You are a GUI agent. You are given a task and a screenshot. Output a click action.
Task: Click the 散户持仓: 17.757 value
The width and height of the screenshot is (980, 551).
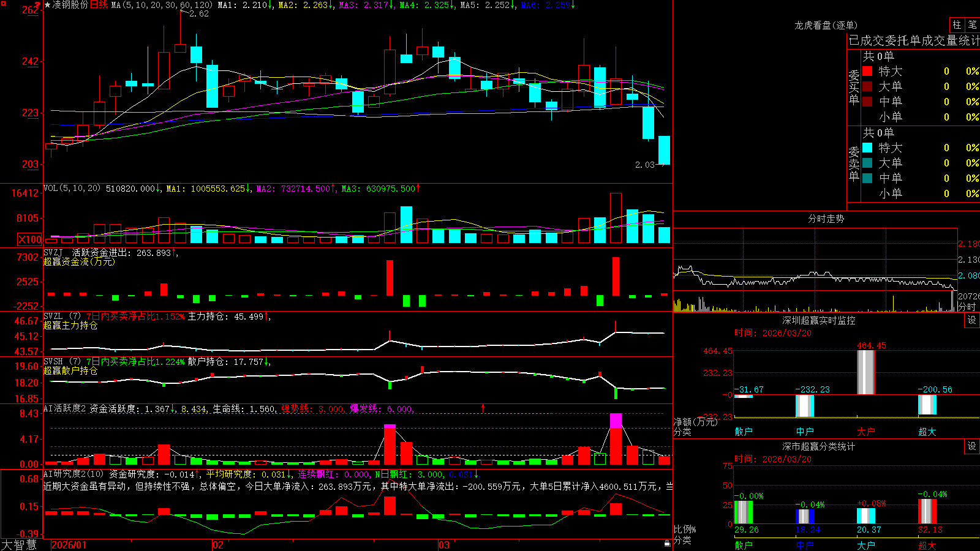click(228, 362)
